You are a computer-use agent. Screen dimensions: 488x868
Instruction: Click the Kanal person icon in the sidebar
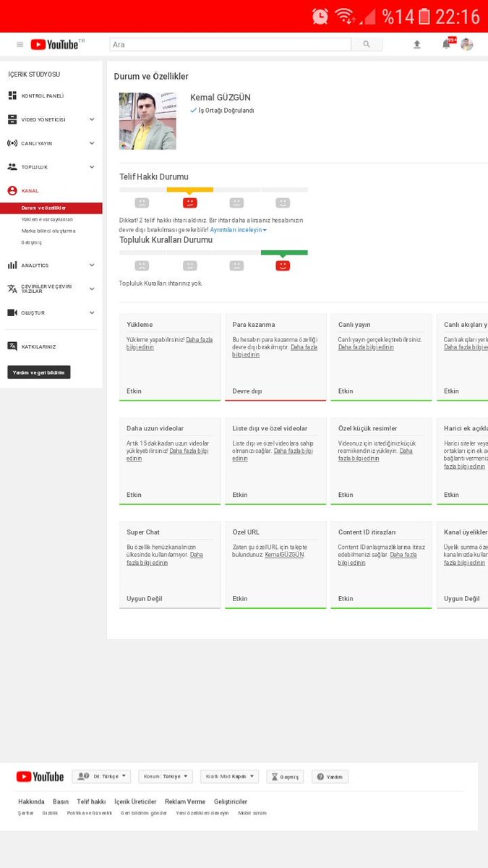12,191
